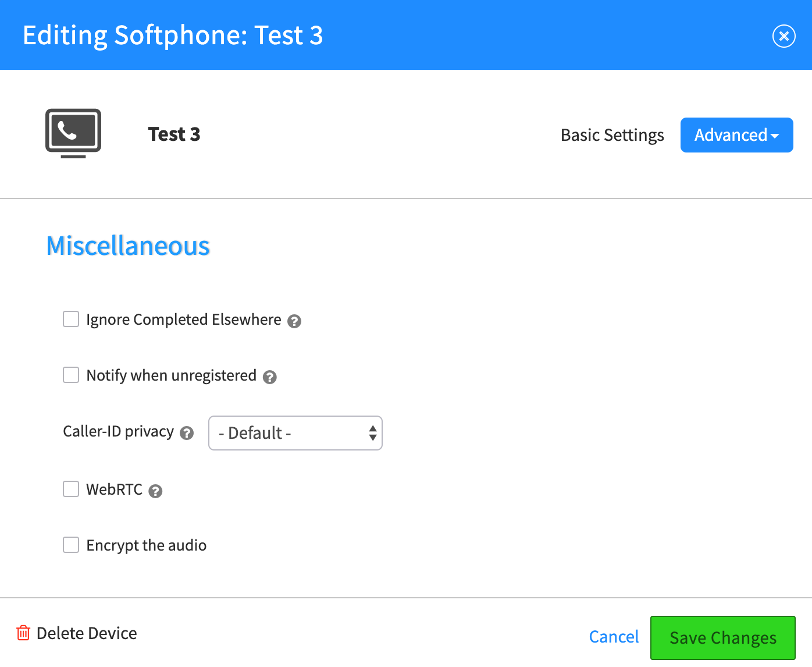Toggle the WebRTC checkbox
This screenshot has height=667, width=812.
pyautogui.click(x=71, y=489)
